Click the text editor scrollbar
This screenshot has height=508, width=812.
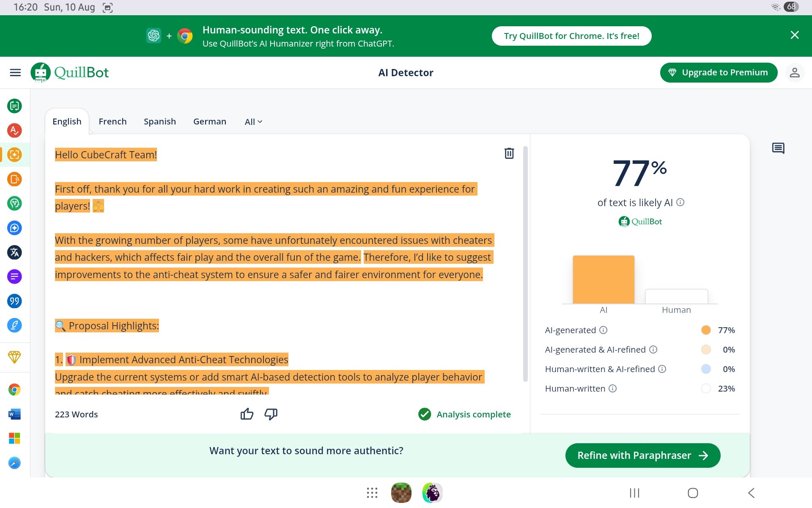coord(525,264)
